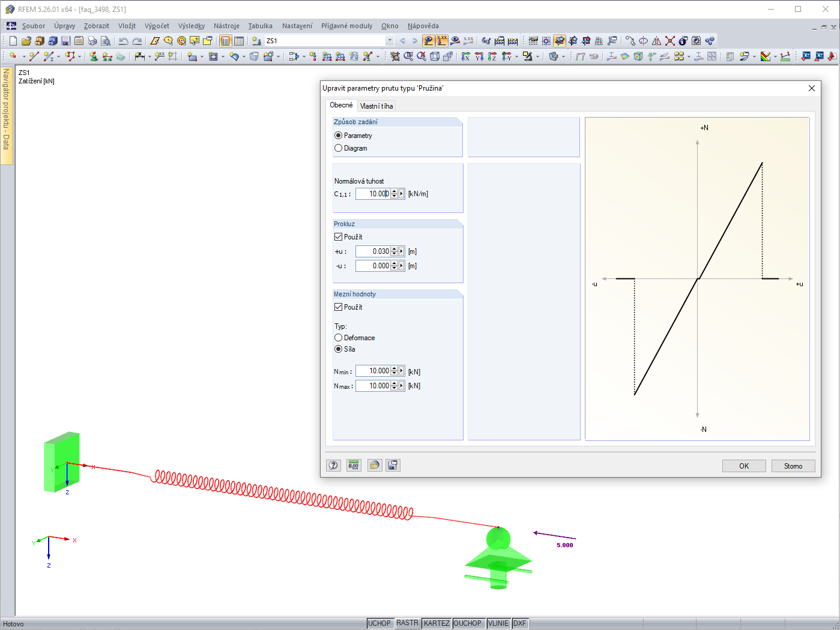Viewport: 840px width, 630px height.
Task: Close the Pružina parameters dialog
Action: click(812, 88)
